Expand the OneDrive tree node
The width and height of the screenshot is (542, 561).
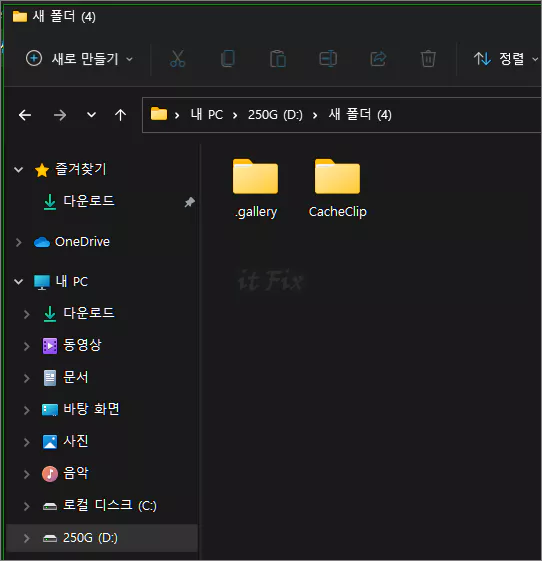click(x=19, y=242)
